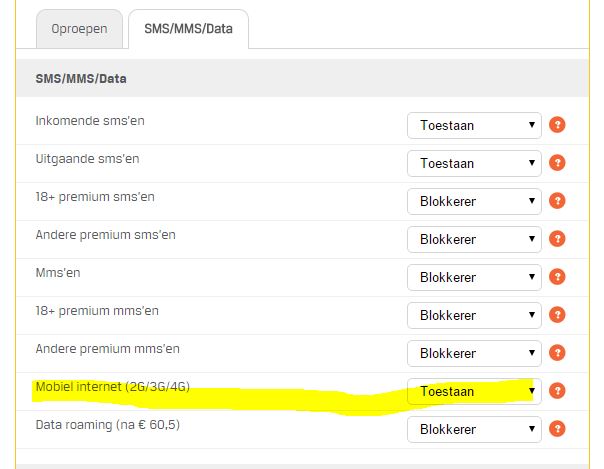The height and width of the screenshot is (469, 604).
Task: Select the SMS/MMS/Data tab
Action: tap(188, 29)
